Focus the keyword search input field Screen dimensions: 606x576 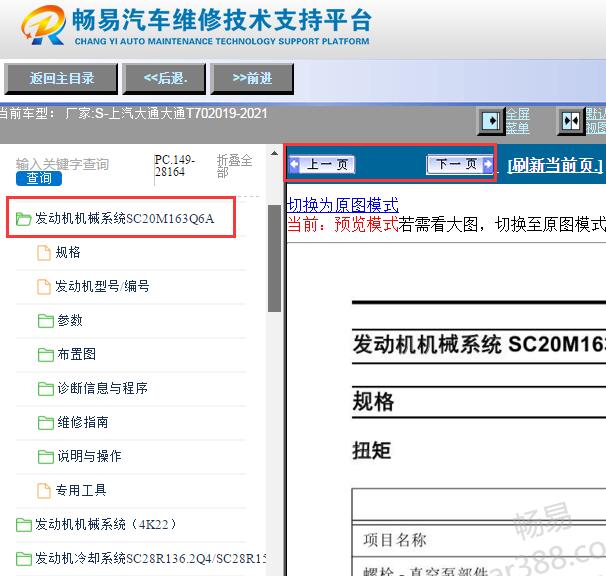[62, 164]
